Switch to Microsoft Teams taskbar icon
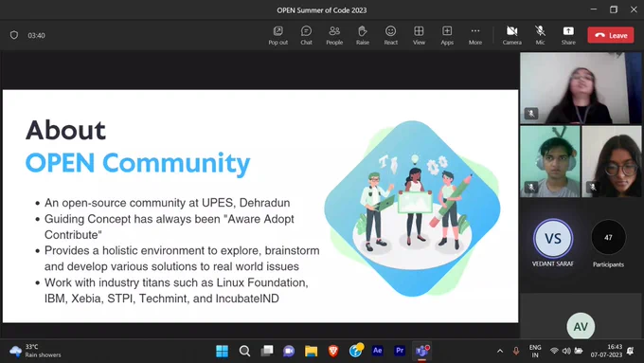 (x=421, y=351)
